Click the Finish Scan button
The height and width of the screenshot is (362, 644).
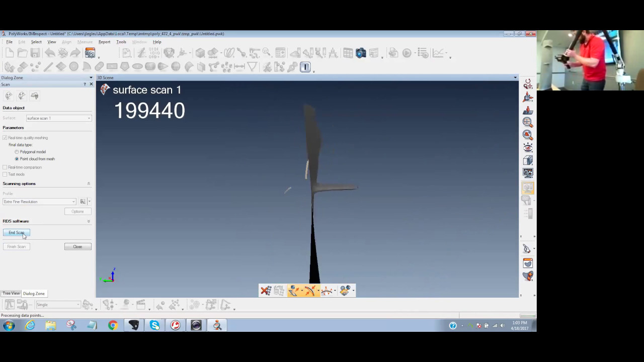pos(16,246)
